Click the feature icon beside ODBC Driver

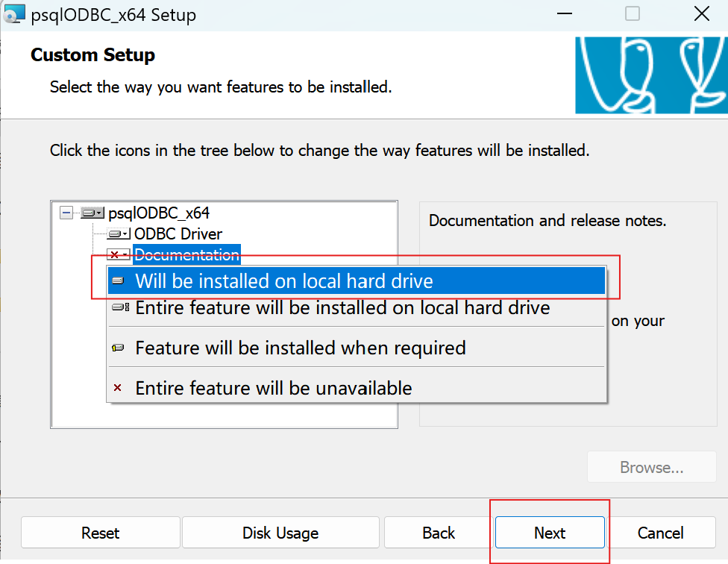click(x=116, y=234)
